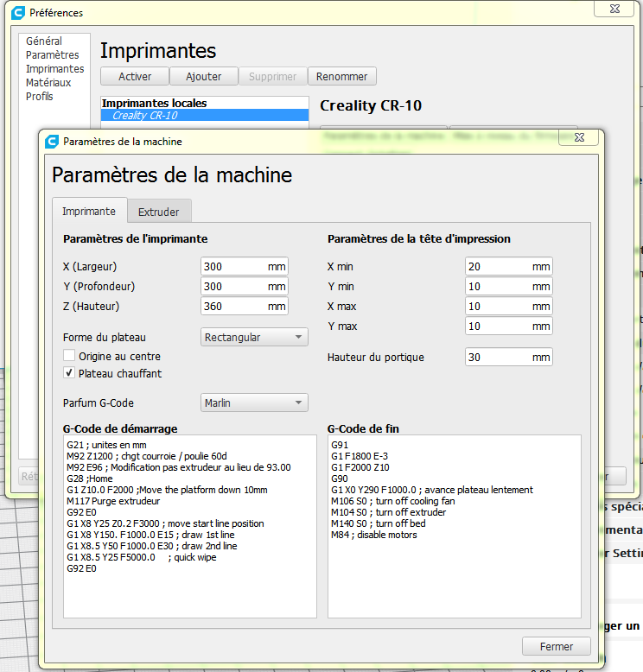The height and width of the screenshot is (672, 643).
Task: Click the X min input field
Action: coord(509,267)
